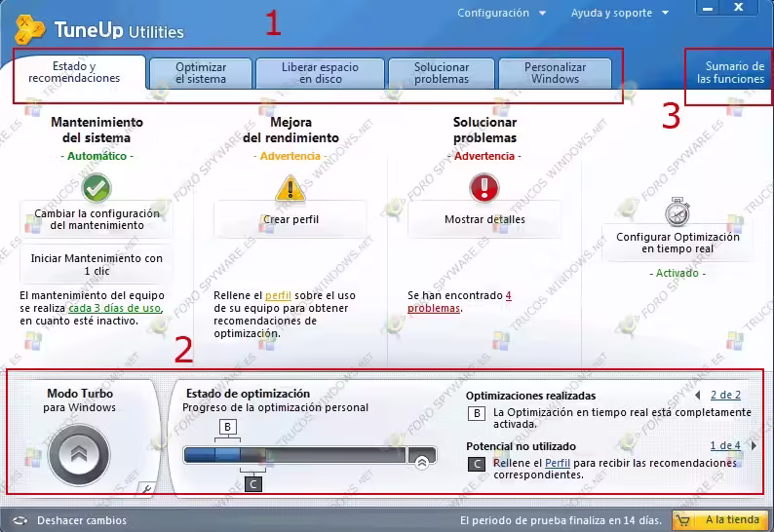
Task: Click the yellow perfil link
Action: click(x=278, y=295)
